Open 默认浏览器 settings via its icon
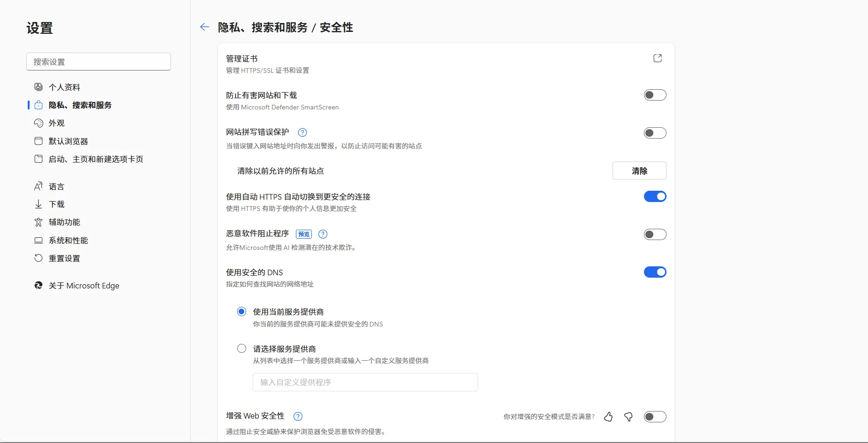868x443 pixels. (38, 140)
